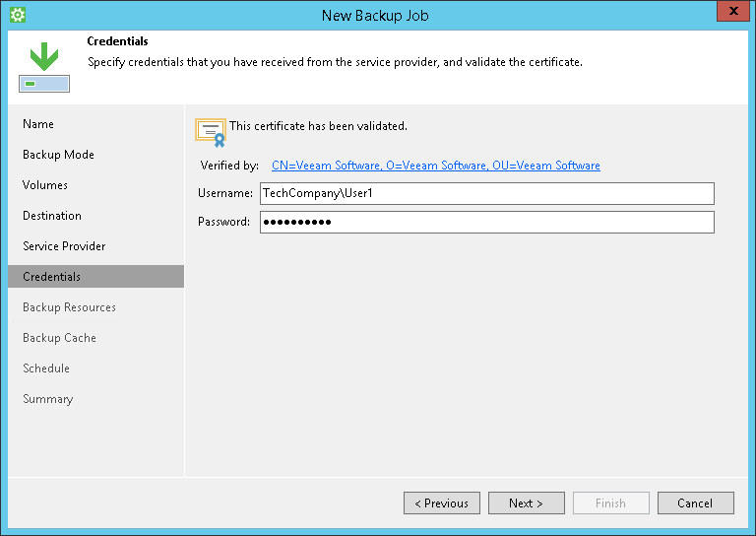Screen dimensions: 756x536
Task: Open the Veeam Software certificate link
Action: 435,166
